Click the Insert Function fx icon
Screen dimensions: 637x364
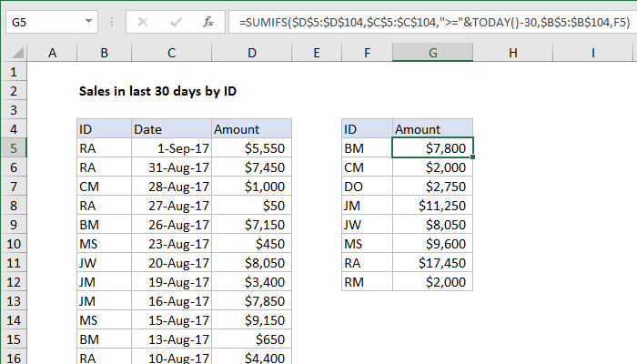pyautogui.click(x=207, y=19)
